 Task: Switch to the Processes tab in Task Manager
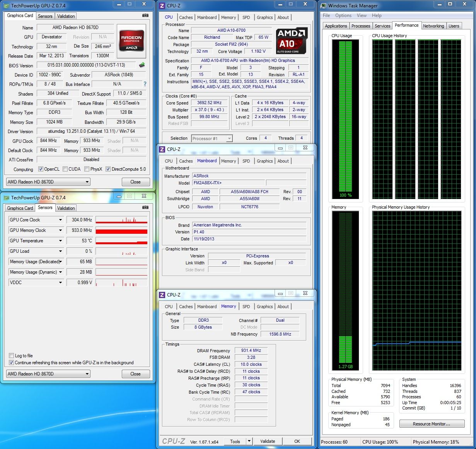coord(360,26)
